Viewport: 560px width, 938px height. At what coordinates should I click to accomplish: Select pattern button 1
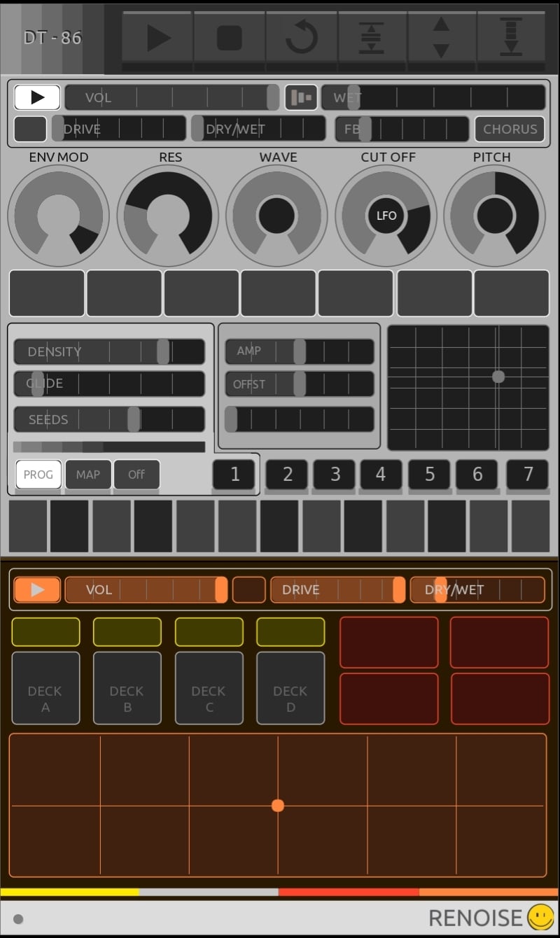point(234,474)
